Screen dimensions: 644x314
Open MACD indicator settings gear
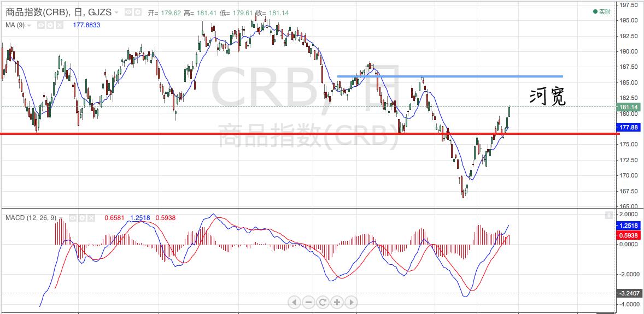pos(82,218)
